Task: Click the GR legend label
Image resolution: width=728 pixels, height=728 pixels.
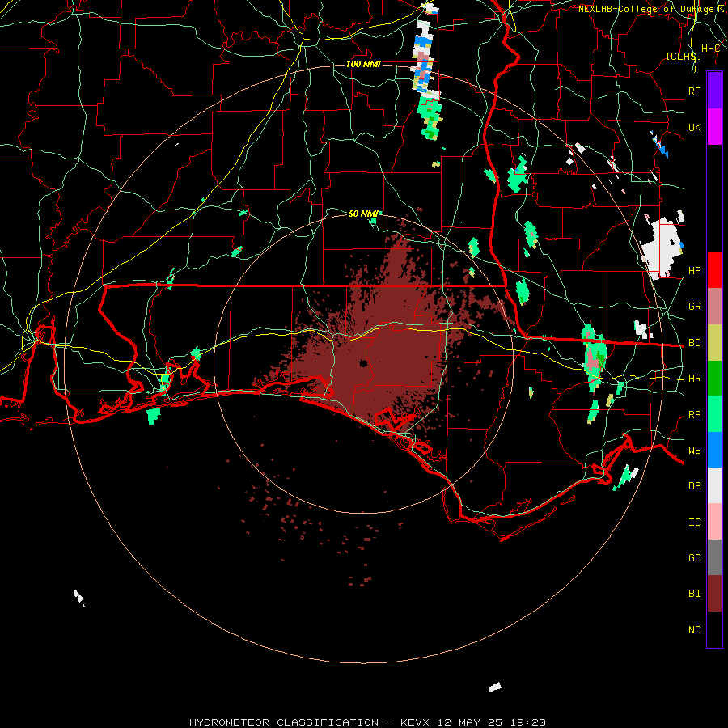Action: 694,307
